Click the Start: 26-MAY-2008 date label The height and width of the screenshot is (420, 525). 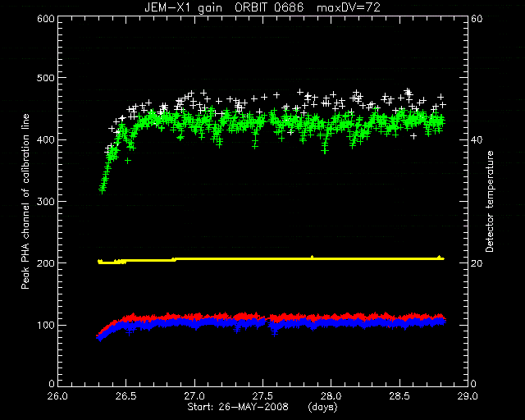coord(238,407)
